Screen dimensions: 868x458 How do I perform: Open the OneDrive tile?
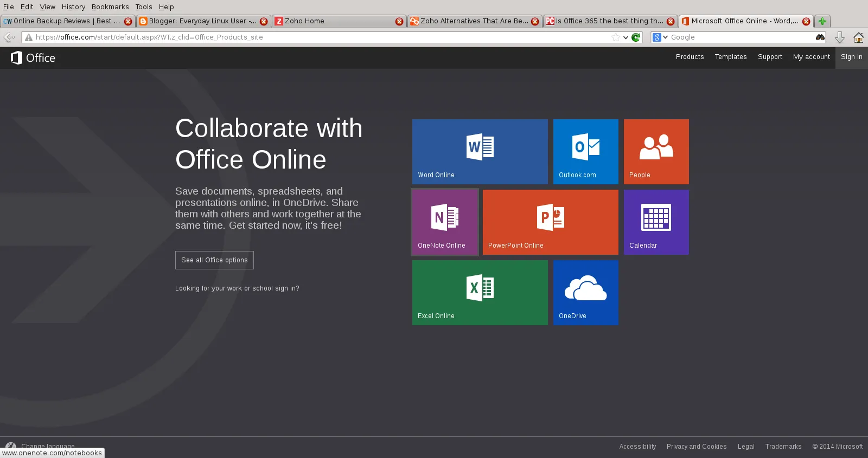point(585,293)
